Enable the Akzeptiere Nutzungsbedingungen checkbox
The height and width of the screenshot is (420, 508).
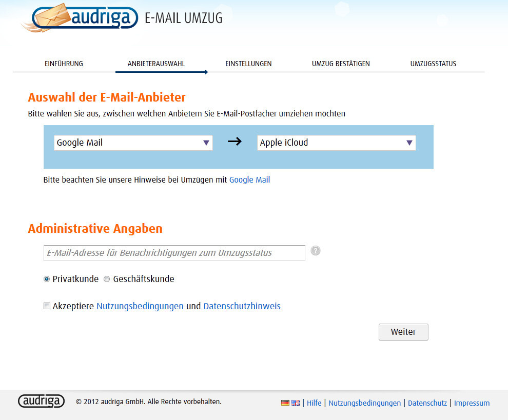click(x=47, y=306)
